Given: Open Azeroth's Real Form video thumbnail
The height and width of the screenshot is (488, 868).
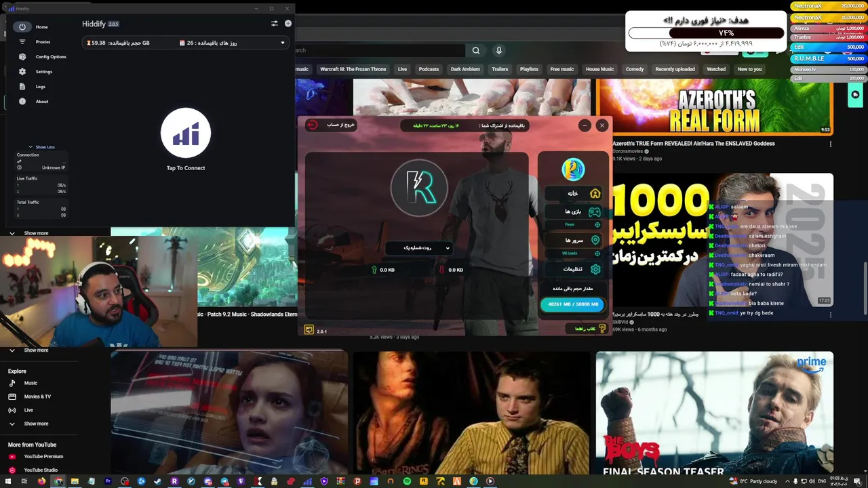Looking at the screenshot, I should click(x=714, y=106).
